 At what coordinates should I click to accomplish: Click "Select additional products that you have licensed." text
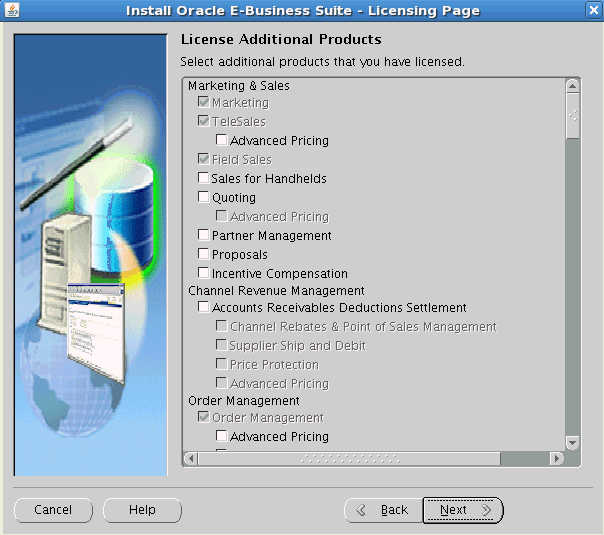click(x=322, y=62)
